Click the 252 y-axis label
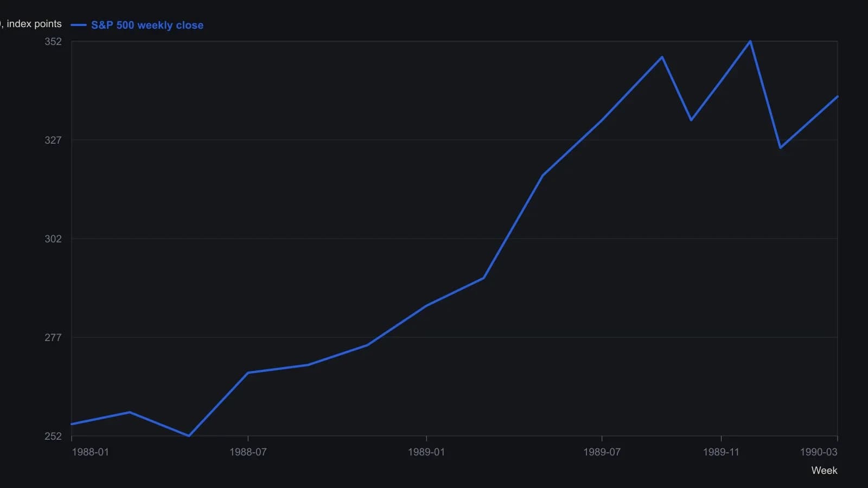Viewport: 868px width, 488px height. point(53,436)
